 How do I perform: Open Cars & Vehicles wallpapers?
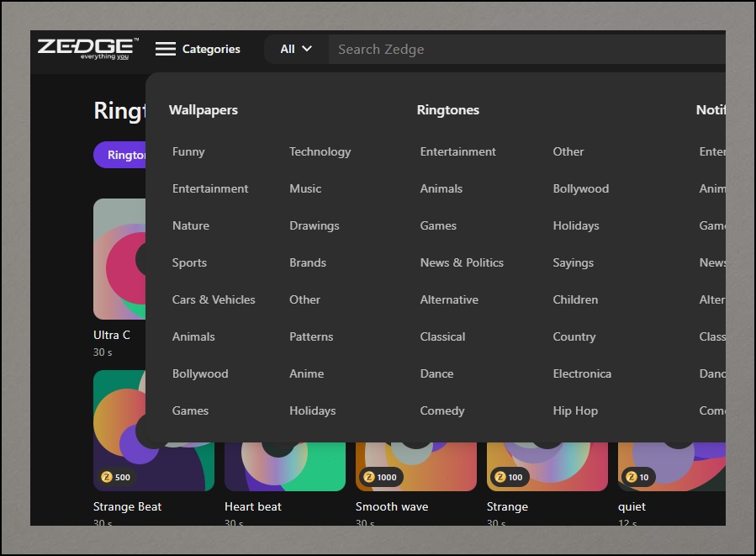click(x=214, y=299)
